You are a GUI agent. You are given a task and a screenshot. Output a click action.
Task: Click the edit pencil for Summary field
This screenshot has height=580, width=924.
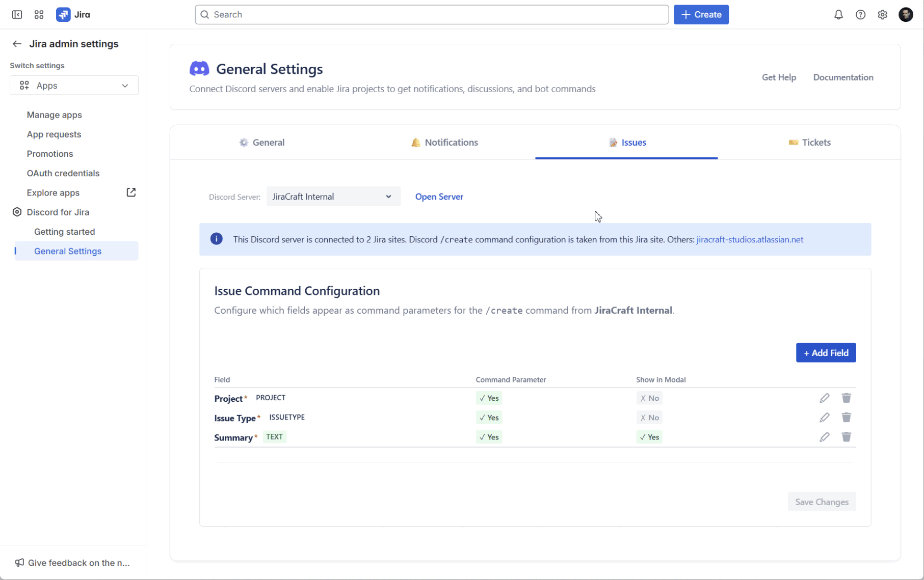point(824,437)
